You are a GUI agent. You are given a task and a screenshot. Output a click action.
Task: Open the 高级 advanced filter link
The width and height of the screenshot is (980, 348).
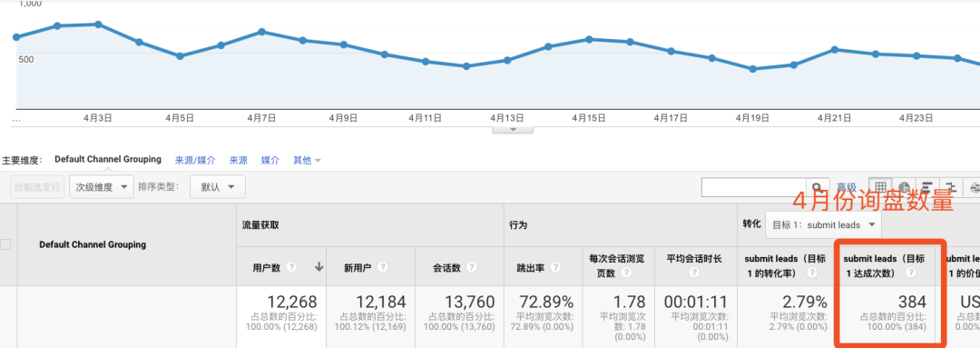847,187
